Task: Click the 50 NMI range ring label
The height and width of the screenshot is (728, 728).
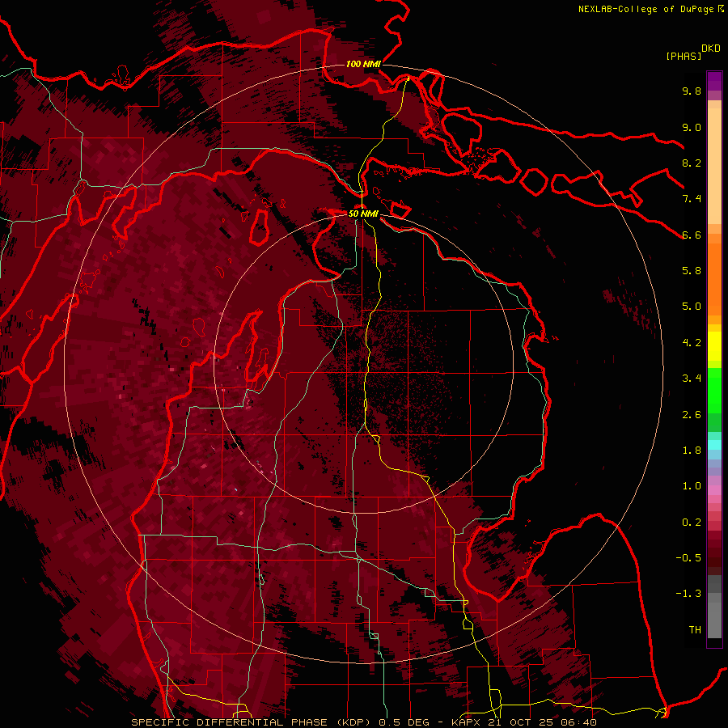Action: tap(363, 214)
